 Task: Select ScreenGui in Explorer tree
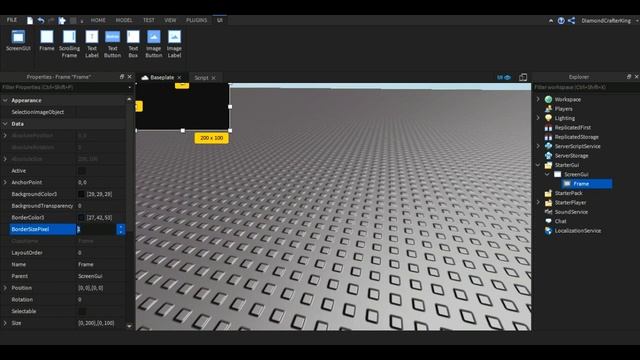click(x=576, y=174)
